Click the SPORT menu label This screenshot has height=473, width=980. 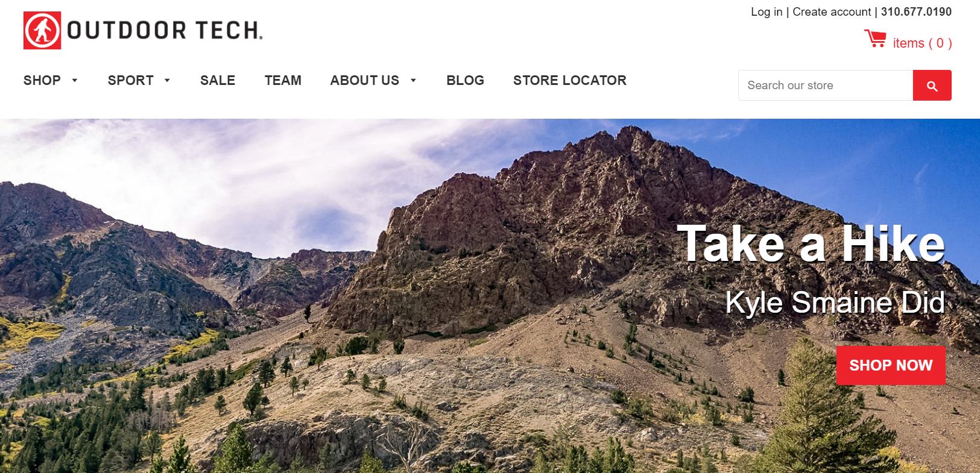[131, 80]
